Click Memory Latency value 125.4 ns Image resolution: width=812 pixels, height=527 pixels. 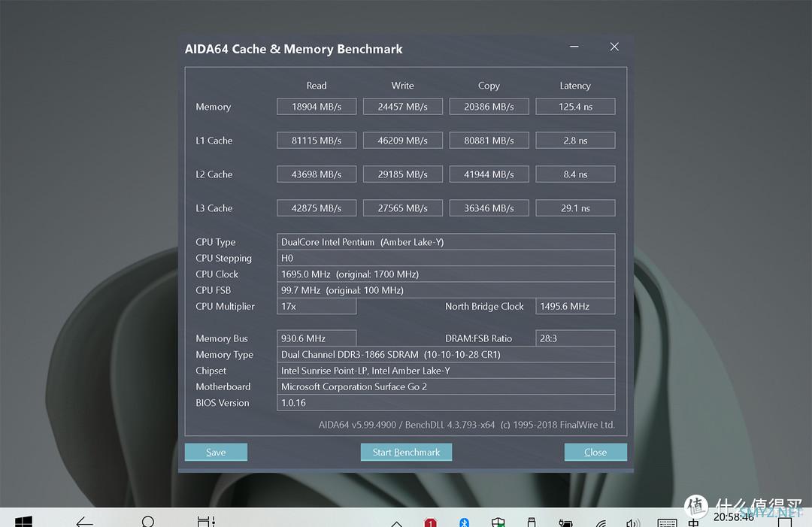pos(575,107)
